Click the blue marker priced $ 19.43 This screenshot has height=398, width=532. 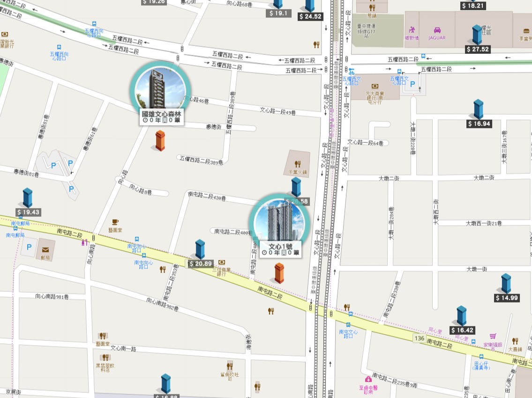point(28,198)
